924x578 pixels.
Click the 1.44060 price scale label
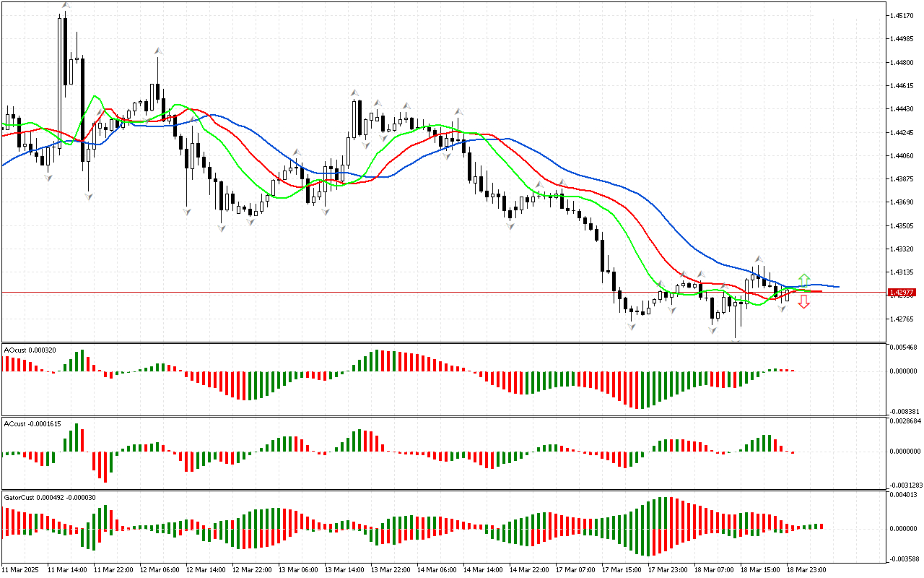(902, 156)
